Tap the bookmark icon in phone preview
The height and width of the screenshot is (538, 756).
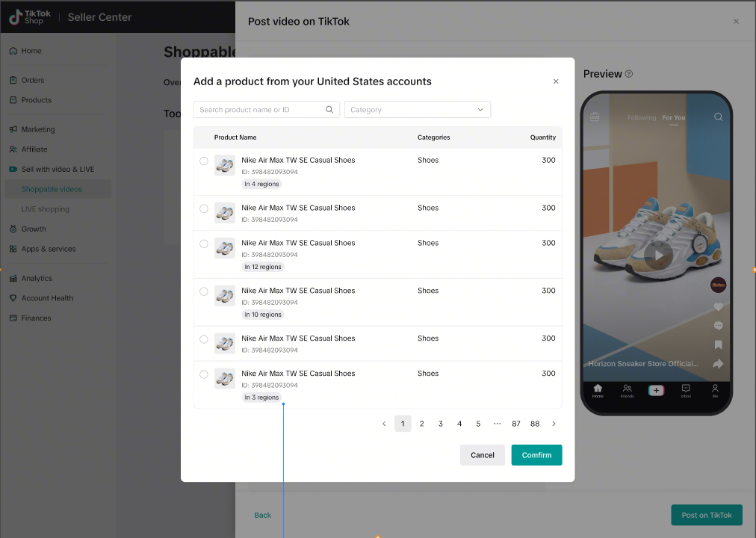pyautogui.click(x=718, y=344)
